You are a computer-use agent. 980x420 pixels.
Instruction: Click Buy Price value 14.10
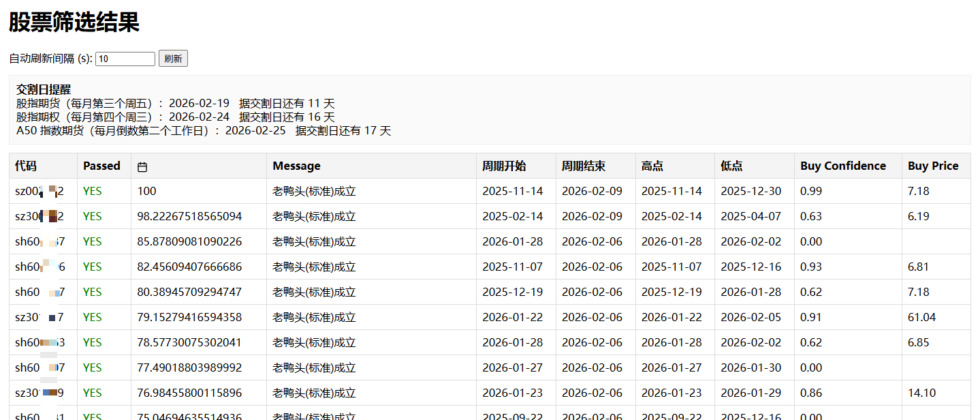[922, 393]
